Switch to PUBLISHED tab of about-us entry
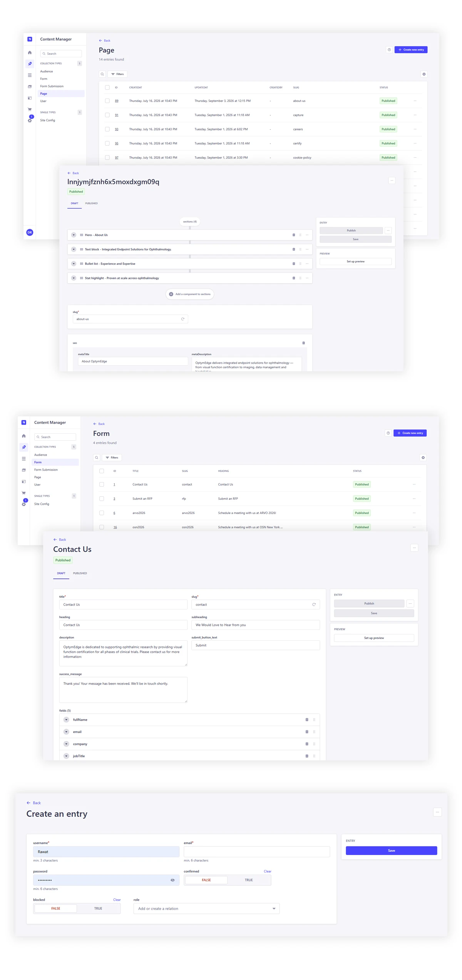This screenshot has height=980, width=462. click(x=91, y=204)
